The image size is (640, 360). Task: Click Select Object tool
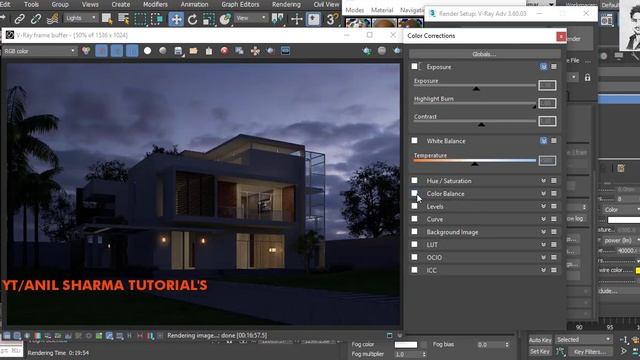tap(107, 19)
